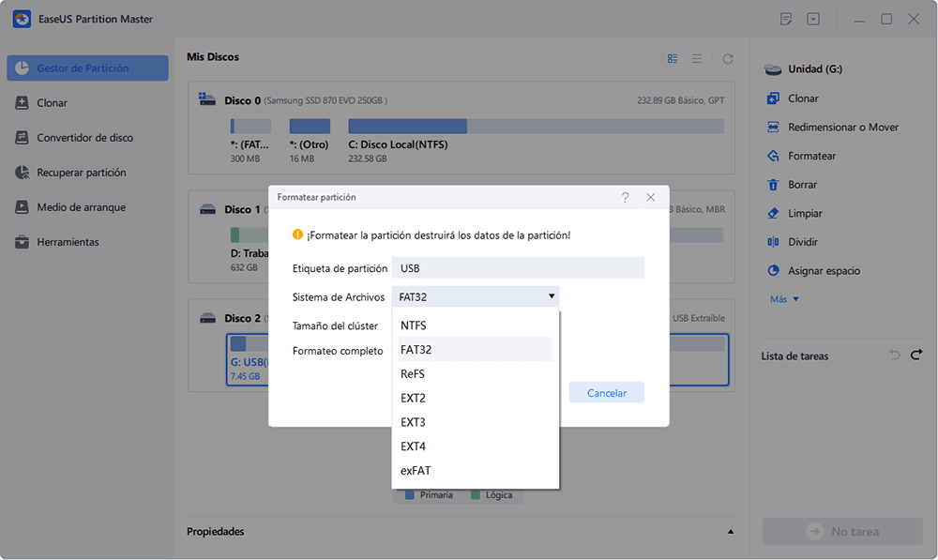Image resolution: width=938 pixels, height=560 pixels.
Task: Click Borrar in the right panel
Action: (802, 184)
